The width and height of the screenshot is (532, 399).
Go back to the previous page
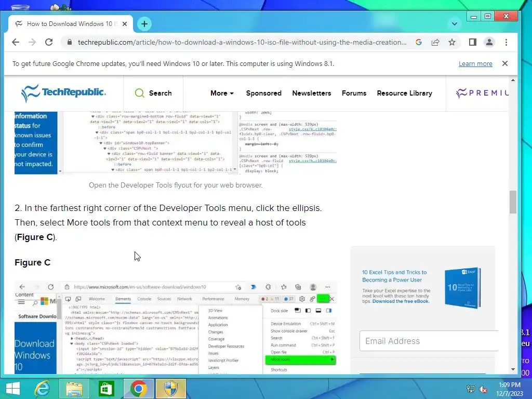[16, 42]
